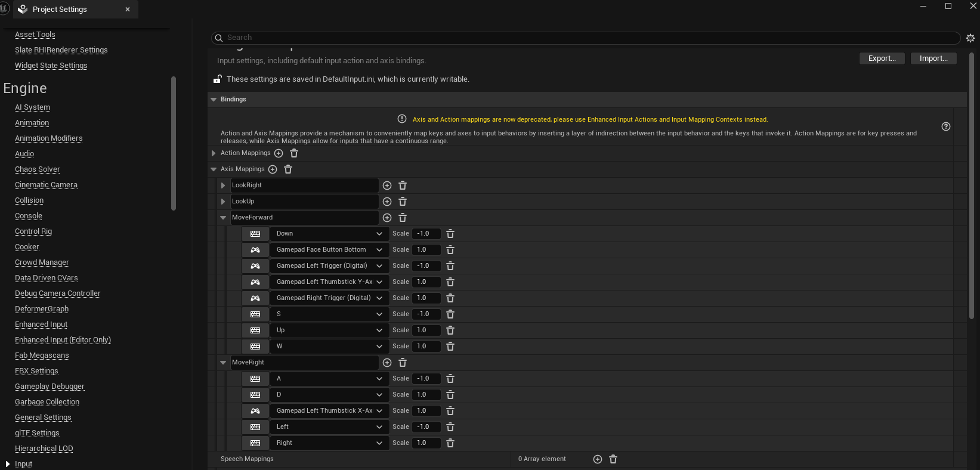Open the Input settings category
The width and height of the screenshot is (980, 470).
point(24,464)
